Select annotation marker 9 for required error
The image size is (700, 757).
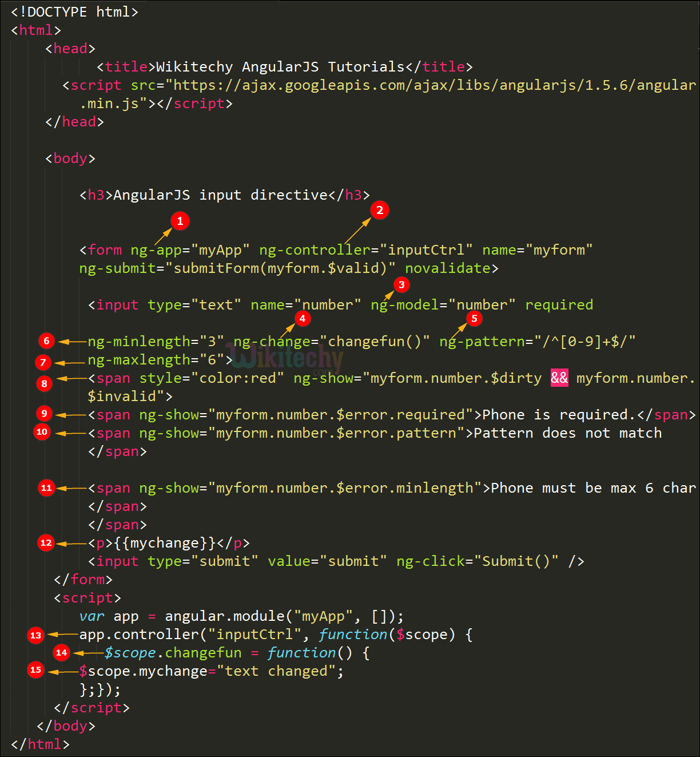[x=44, y=413]
